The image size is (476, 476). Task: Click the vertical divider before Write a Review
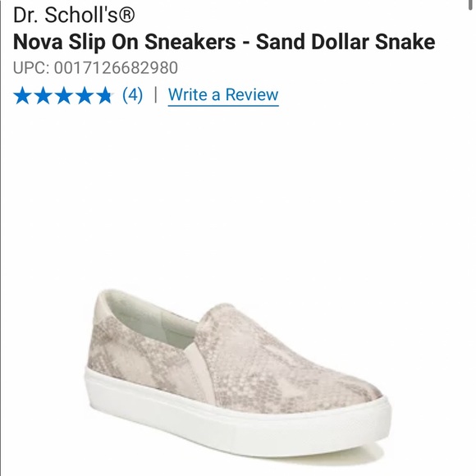click(156, 95)
